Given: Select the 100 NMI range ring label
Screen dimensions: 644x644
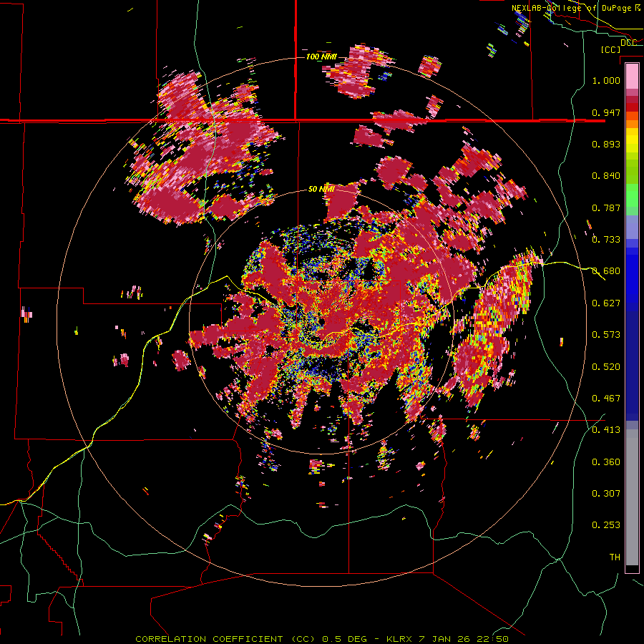Looking at the screenshot, I should (321, 57).
